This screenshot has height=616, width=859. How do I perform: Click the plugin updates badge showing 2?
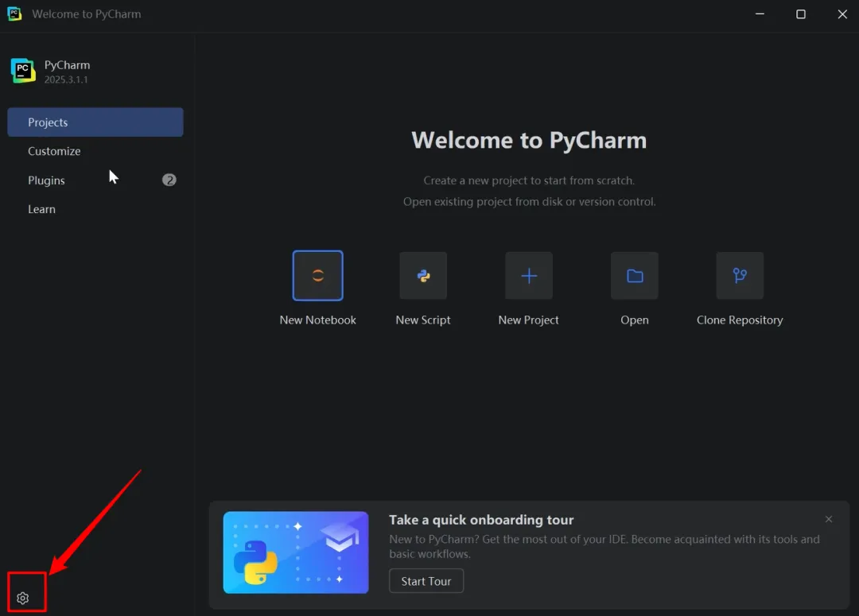(x=169, y=180)
